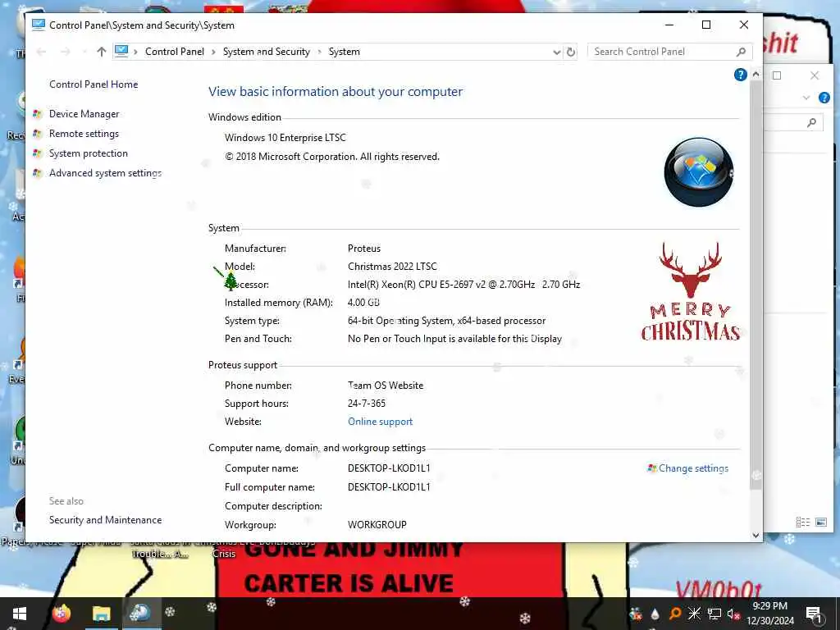Image resolution: width=840 pixels, height=630 pixels.
Task: Click the water drop tray icon
Action: (655, 614)
